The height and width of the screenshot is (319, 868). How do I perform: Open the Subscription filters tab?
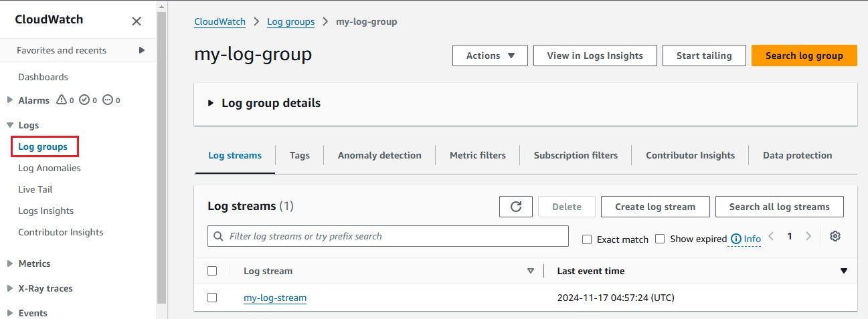[x=576, y=155]
